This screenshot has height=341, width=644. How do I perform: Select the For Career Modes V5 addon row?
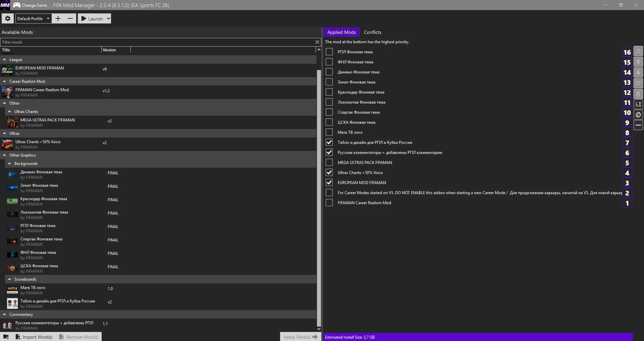click(x=473, y=192)
